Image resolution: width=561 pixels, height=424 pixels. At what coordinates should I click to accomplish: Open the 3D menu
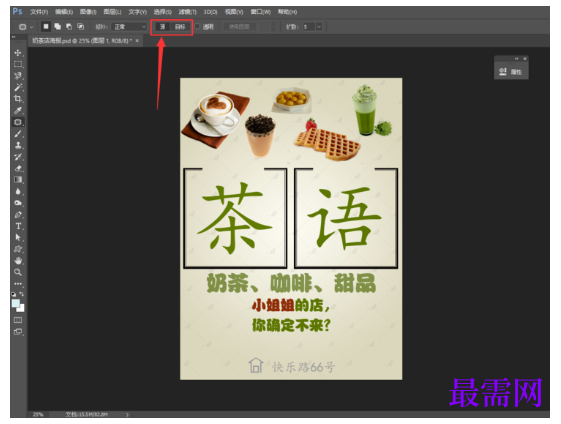coord(210,12)
